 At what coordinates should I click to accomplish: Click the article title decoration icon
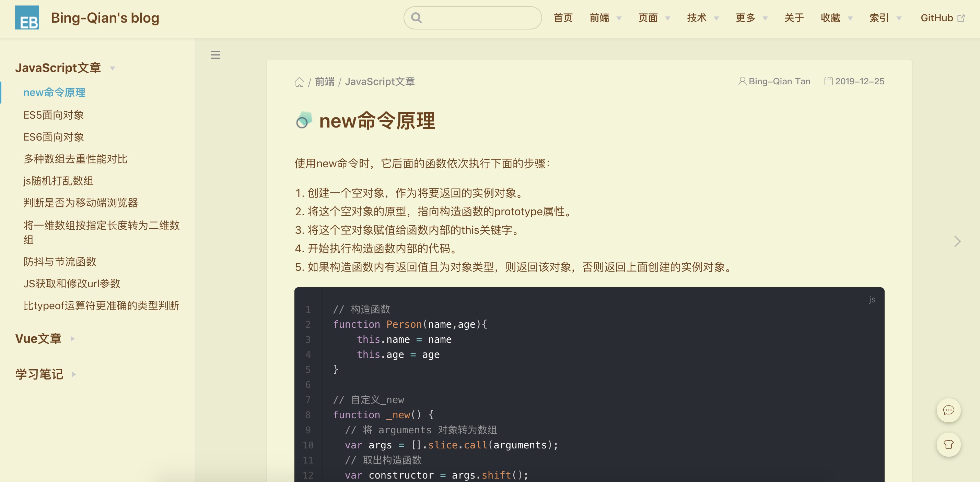pos(304,120)
